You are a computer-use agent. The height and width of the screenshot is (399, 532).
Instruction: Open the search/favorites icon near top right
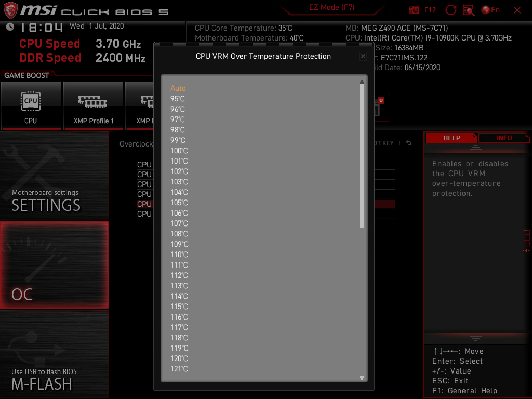pos(469,10)
